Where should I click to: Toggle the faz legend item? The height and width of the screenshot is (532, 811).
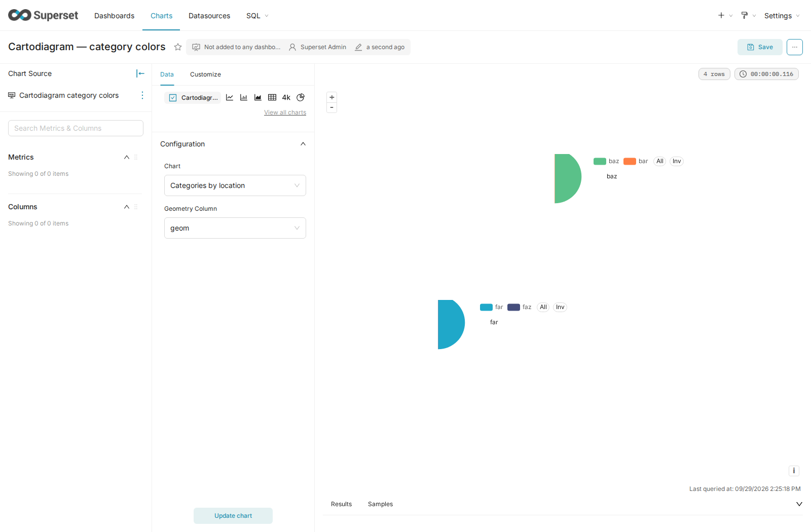point(520,307)
